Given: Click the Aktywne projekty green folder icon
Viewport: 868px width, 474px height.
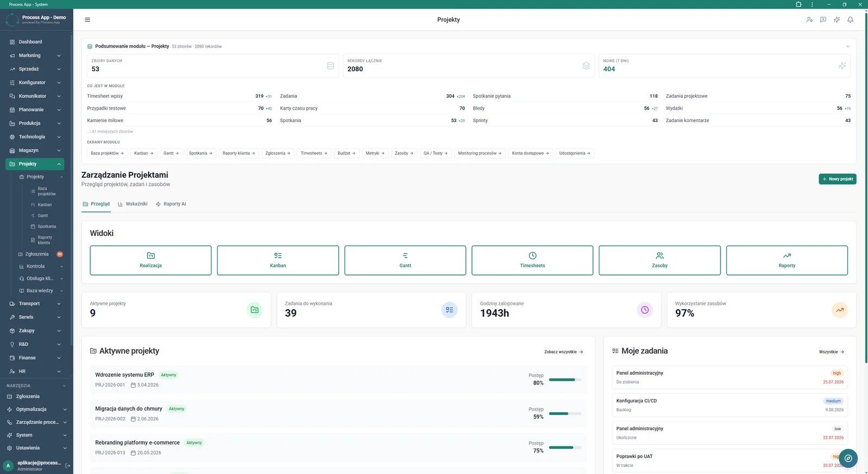Looking at the screenshot, I should pos(254,310).
